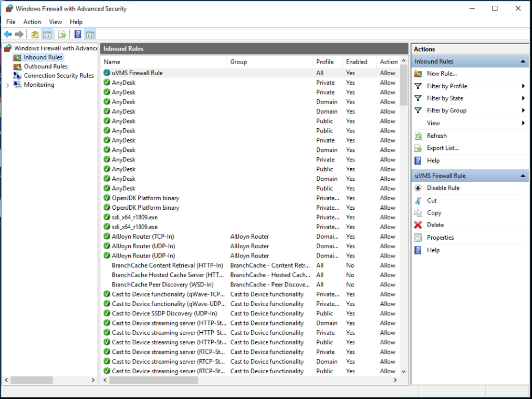Click the Cut scissors icon
Image resolution: width=532 pixels, height=399 pixels.
coord(418,200)
